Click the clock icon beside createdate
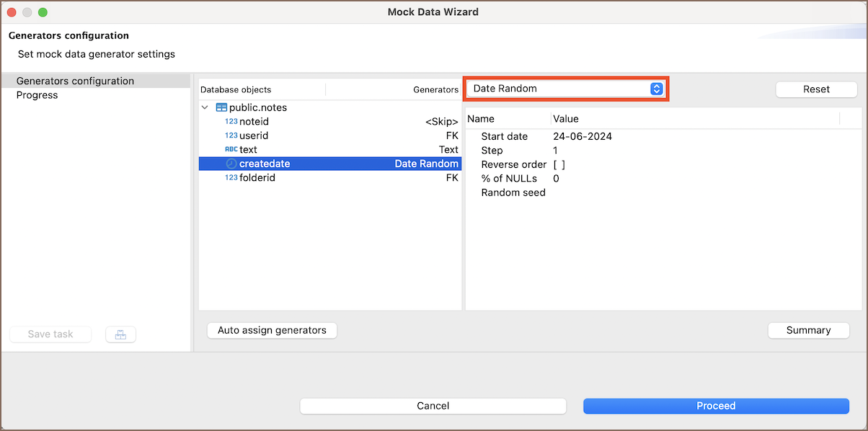Viewport: 868px width, 431px height. click(231, 164)
